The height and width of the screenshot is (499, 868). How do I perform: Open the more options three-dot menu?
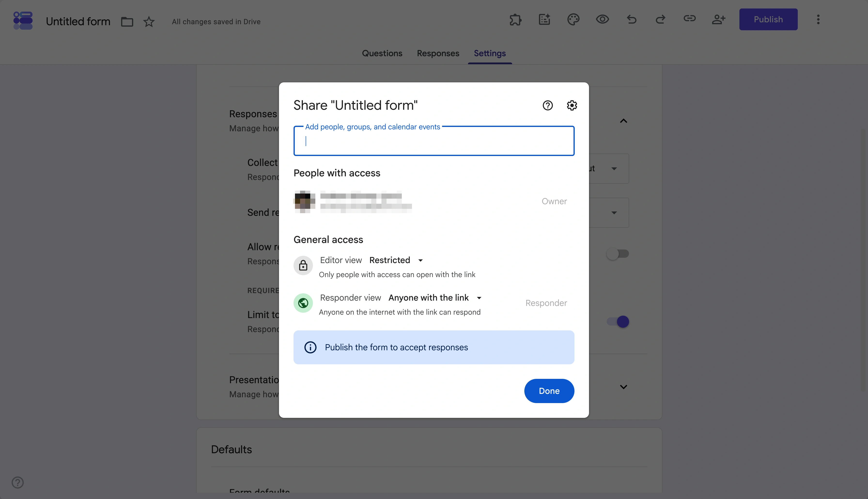[818, 20]
